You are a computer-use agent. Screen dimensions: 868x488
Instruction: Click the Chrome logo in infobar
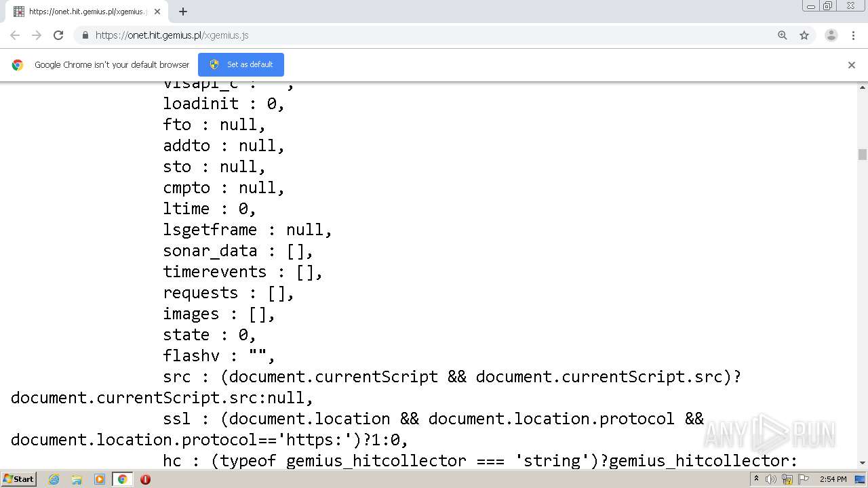(18, 65)
